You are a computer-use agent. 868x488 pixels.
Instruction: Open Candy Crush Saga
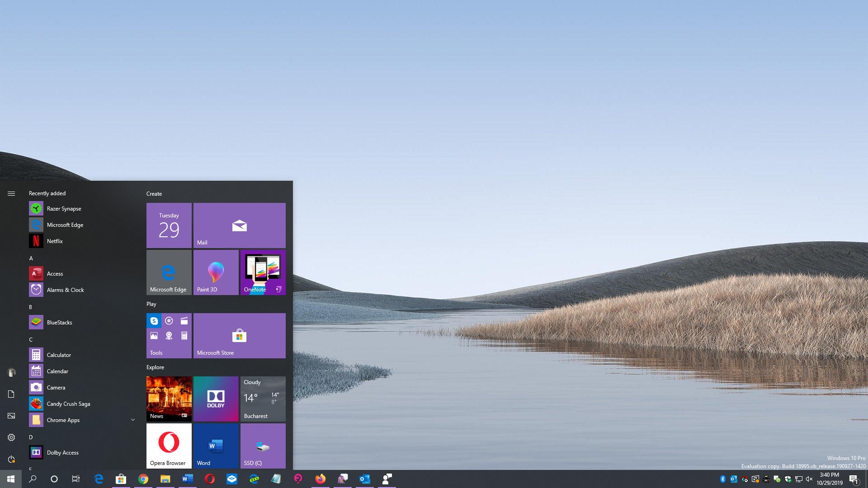click(x=81, y=404)
